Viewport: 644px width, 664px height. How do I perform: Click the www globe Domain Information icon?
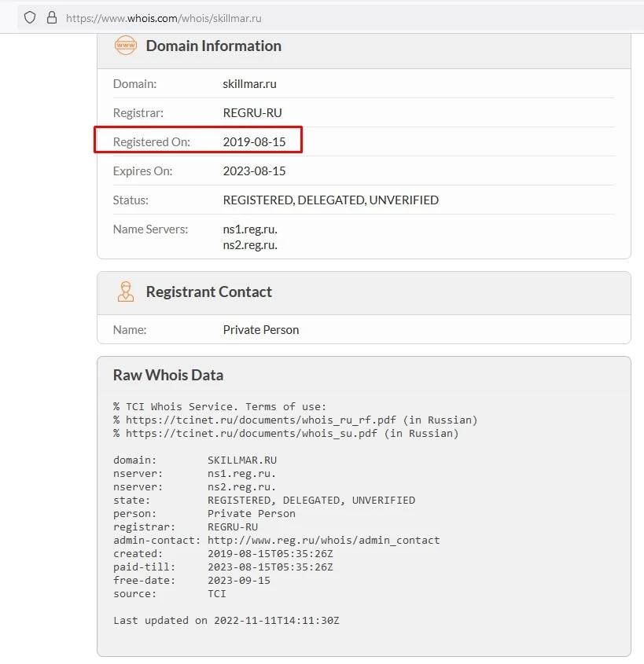click(x=125, y=46)
